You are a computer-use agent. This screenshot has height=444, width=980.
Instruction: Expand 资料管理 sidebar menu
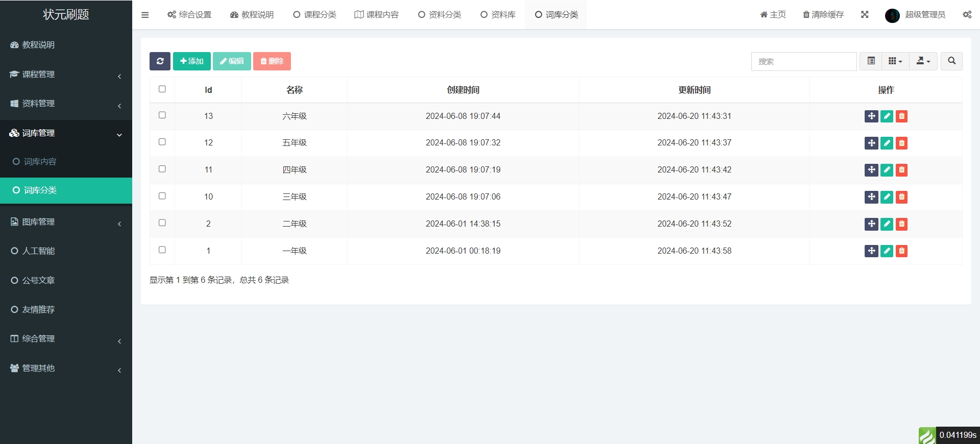coord(66,104)
